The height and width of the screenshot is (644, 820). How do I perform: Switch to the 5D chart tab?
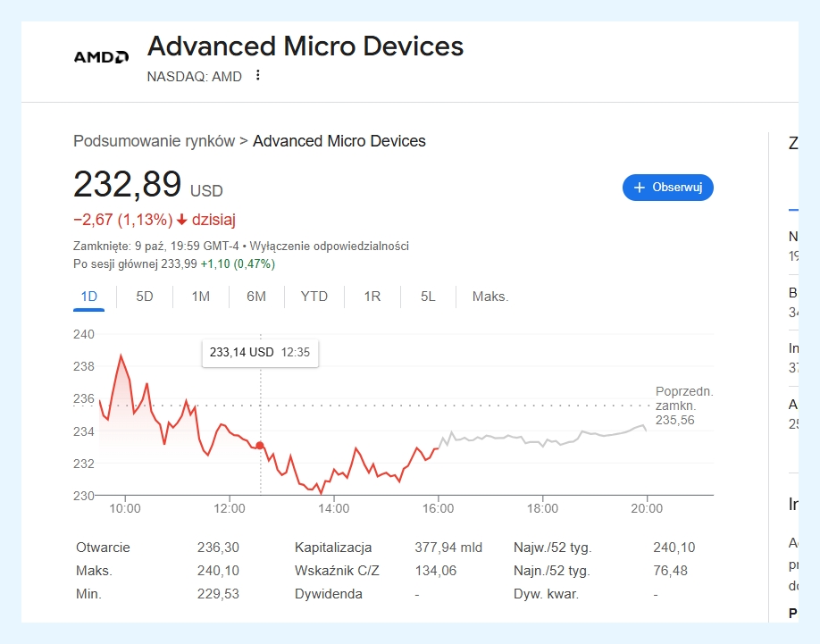point(145,297)
